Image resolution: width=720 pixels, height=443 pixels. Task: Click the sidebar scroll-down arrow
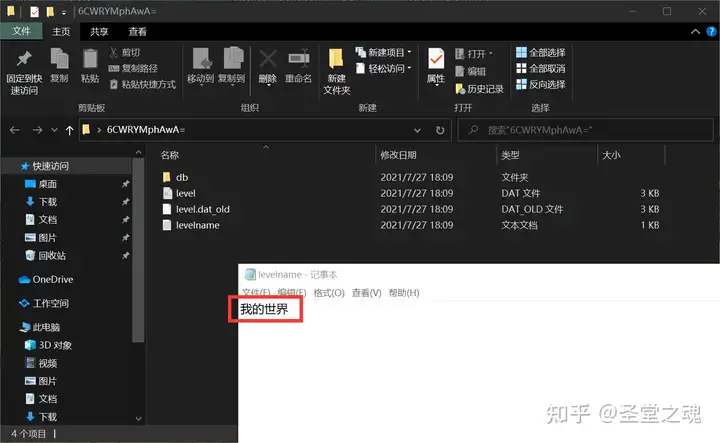tap(138, 418)
